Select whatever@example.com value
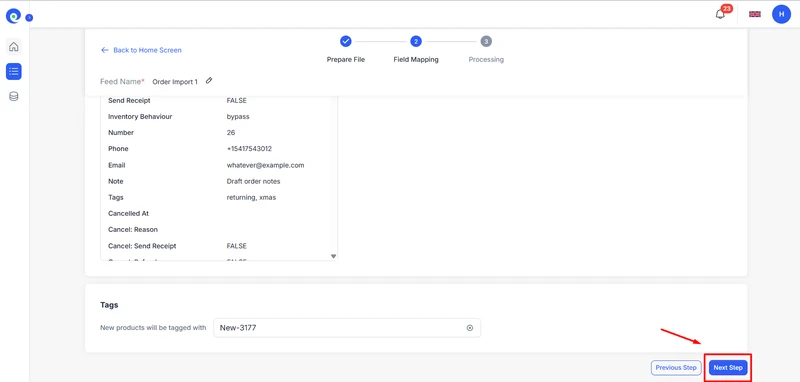 tap(265, 165)
